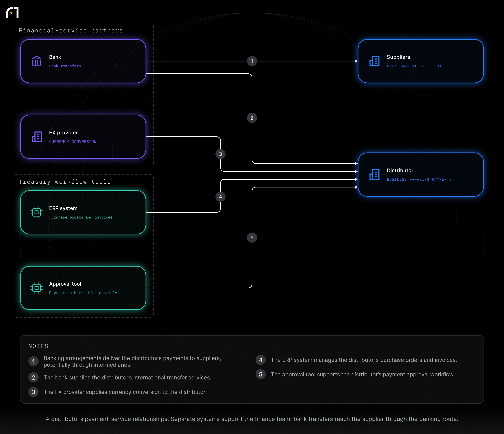Click the Suppliers building icon
This screenshot has width=504, height=434.
pos(374,61)
